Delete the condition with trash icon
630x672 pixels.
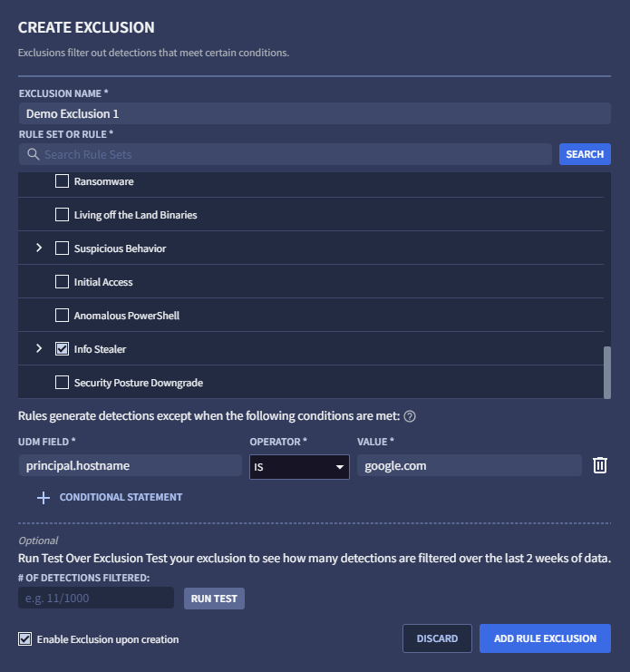[599, 465]
